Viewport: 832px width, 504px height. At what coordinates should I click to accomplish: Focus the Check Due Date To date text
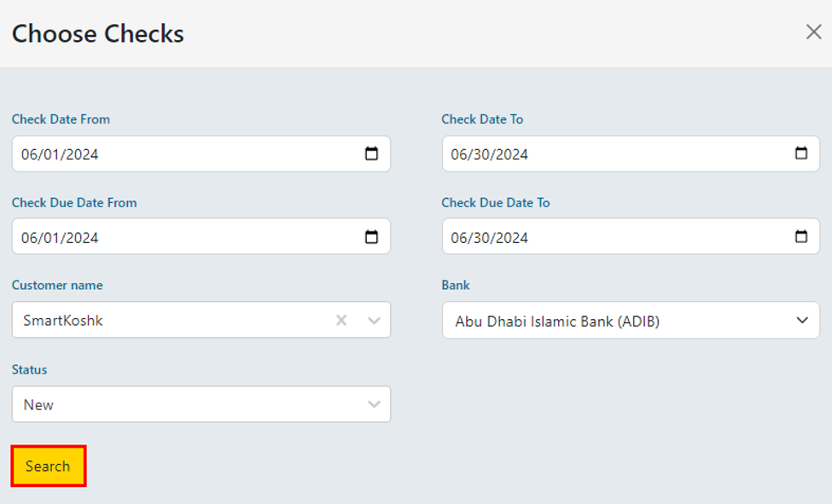pyautogui.click(x=489, y=237)
